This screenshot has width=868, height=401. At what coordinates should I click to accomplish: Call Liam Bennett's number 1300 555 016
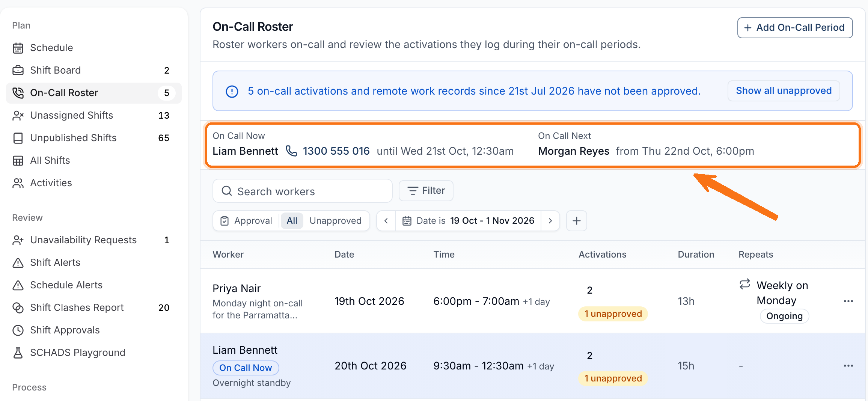point(336,151)
